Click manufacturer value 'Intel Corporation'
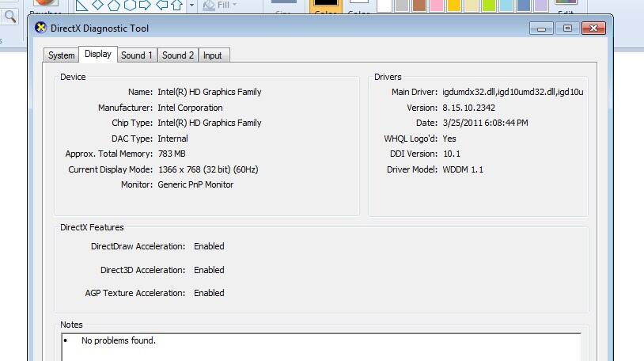Viewport: 644px width, 361px height. tap(190, 108)
